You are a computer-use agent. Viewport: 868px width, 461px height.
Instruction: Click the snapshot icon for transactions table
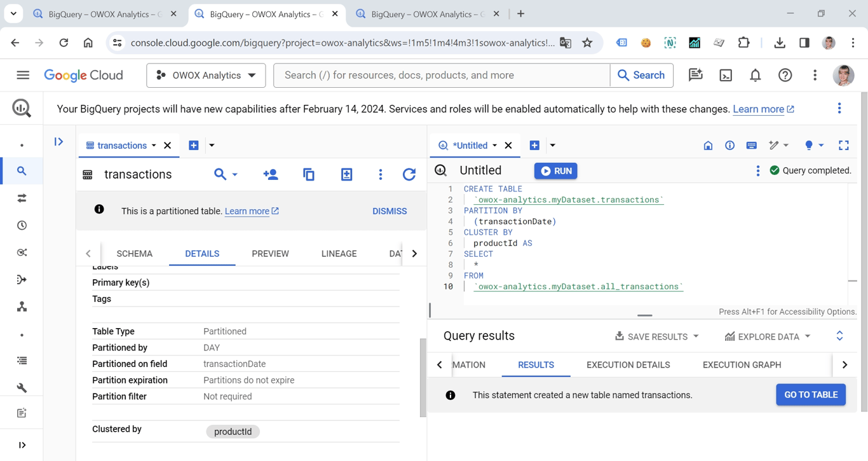tap(346, 174)
